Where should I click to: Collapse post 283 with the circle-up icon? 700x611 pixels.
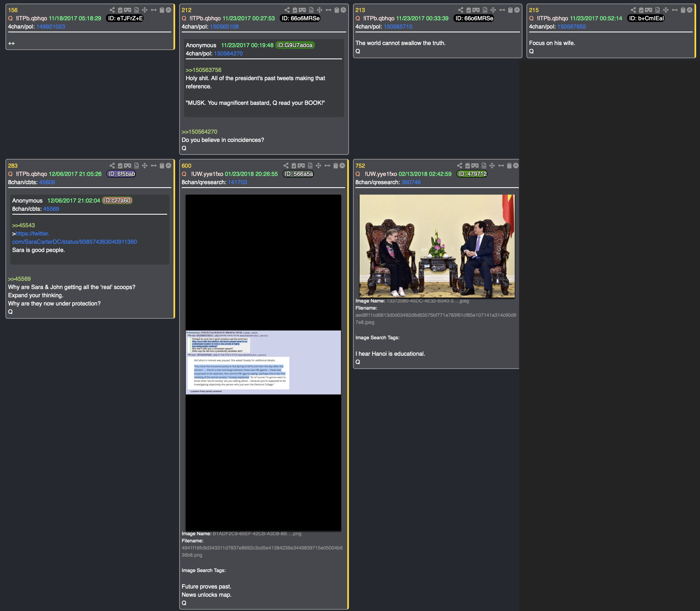[169, 165]
